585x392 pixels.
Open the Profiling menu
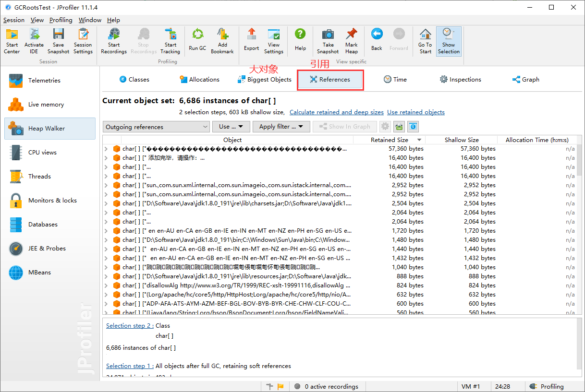[x=61, y=20]
